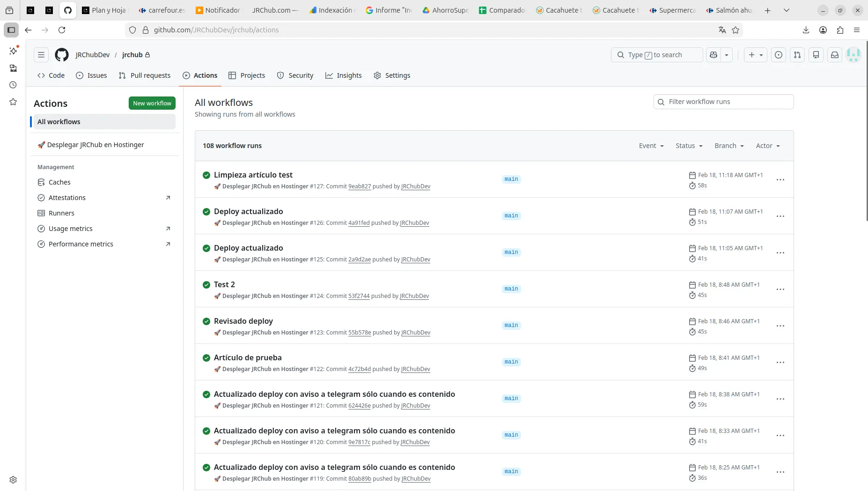868x491 pixels.
Task: Open commit 9eab827 link
Action: click(x=360, y=186)
